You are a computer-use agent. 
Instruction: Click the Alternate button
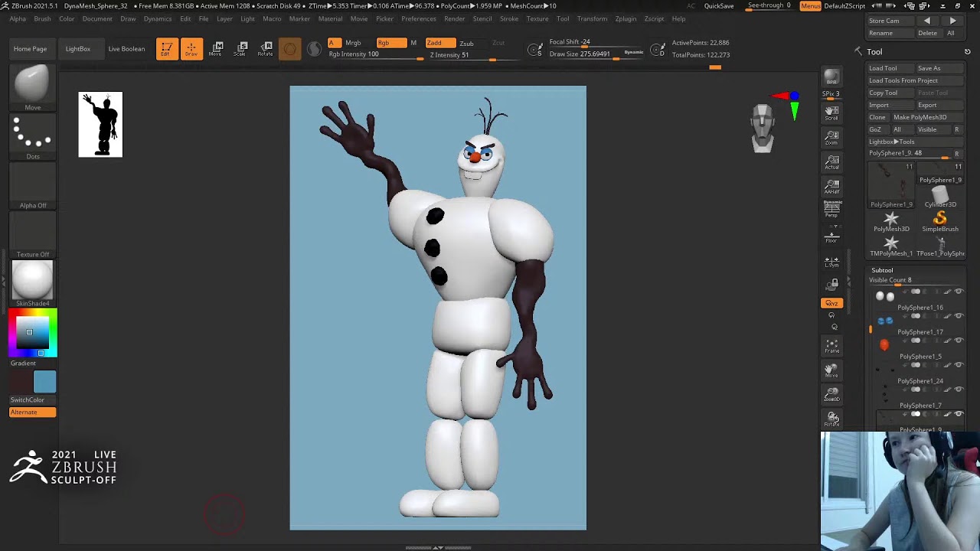[x=32, y=412]
